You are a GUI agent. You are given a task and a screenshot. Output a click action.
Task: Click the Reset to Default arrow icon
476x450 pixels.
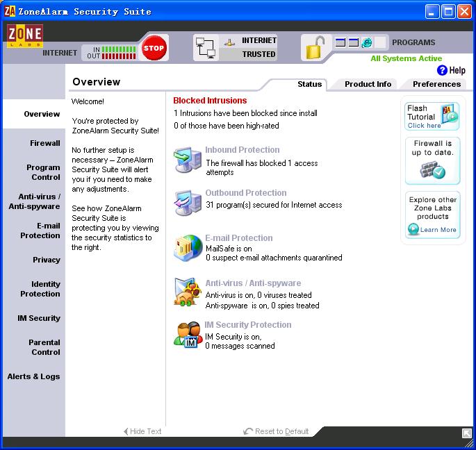pyautogui.click(x=248, y=431)
